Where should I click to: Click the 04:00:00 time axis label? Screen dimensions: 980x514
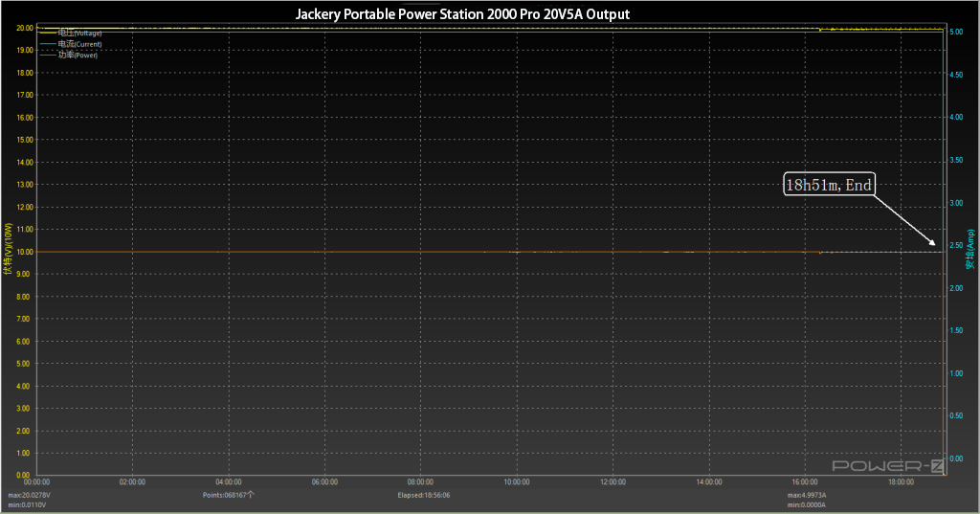[x=228, y=482]
